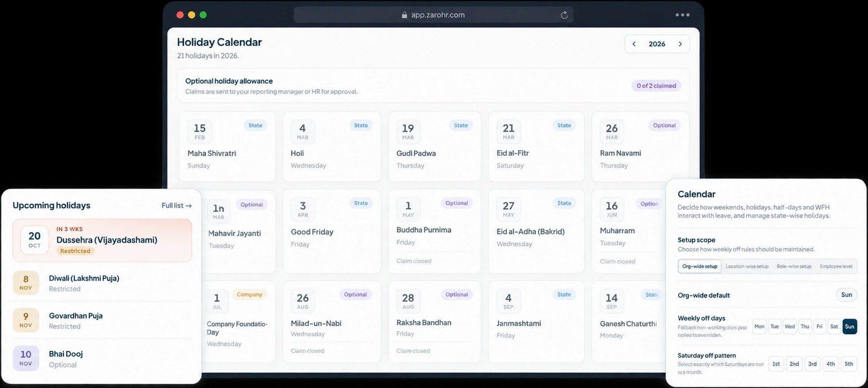Open the Maha Shivratri holiday card
Image resolution: width=868 pixels, height=388 pixels.
(x=227, y=146)
